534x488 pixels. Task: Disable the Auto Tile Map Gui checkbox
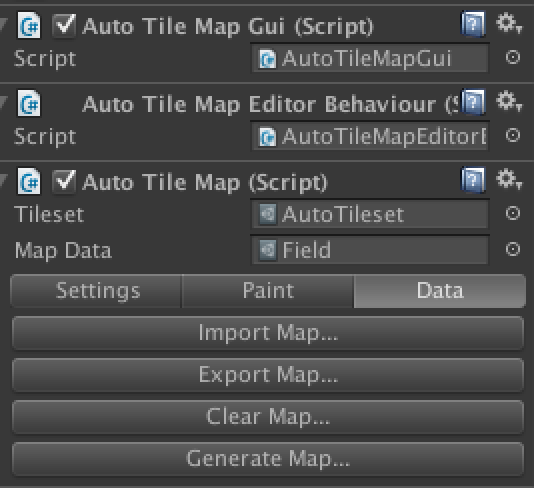pos(64,26)
